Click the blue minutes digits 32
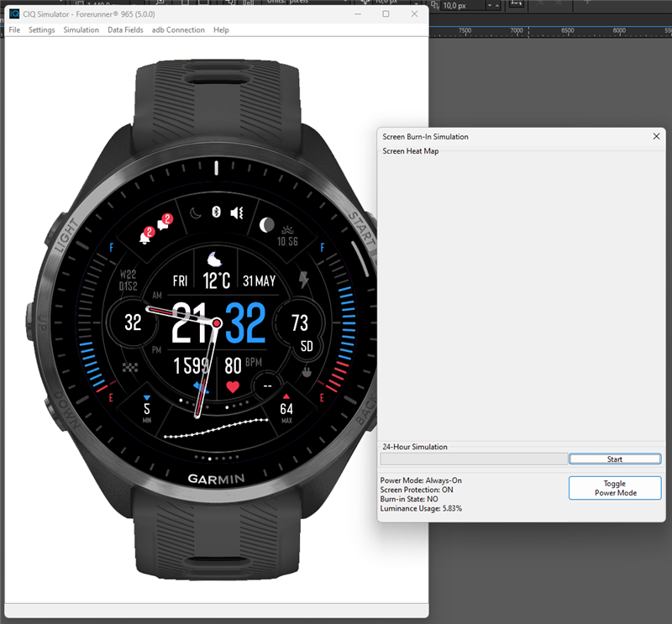672x624 pixels. 245,322
